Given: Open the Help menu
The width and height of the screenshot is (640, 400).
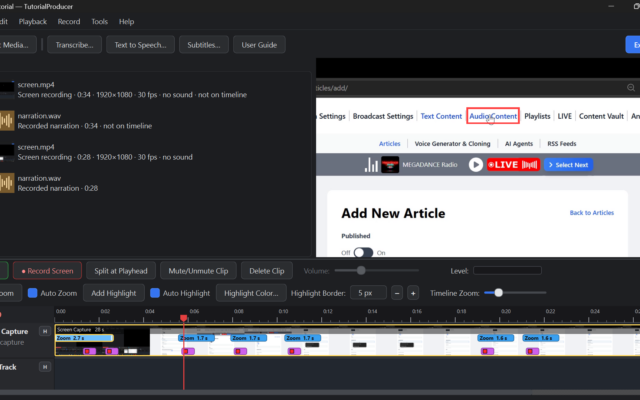Looking at the screenshot, I should point(127,22).
